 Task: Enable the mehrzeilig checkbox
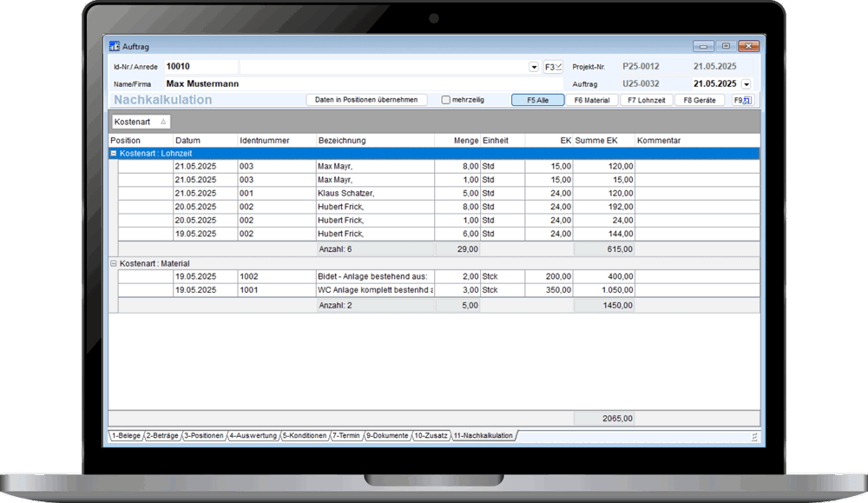pos(446,100)
